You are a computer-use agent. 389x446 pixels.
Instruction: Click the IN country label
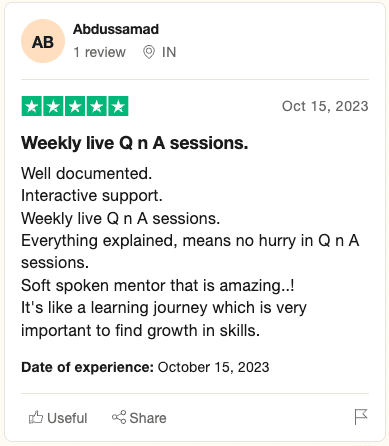tap(169, 52)
